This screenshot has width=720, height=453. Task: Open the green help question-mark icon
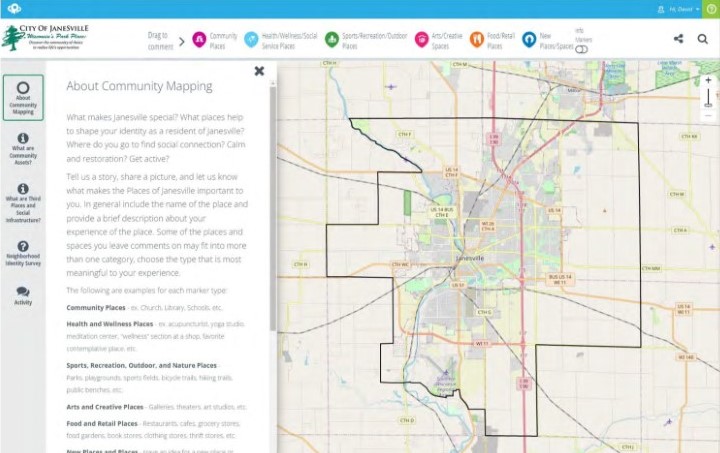711,9
